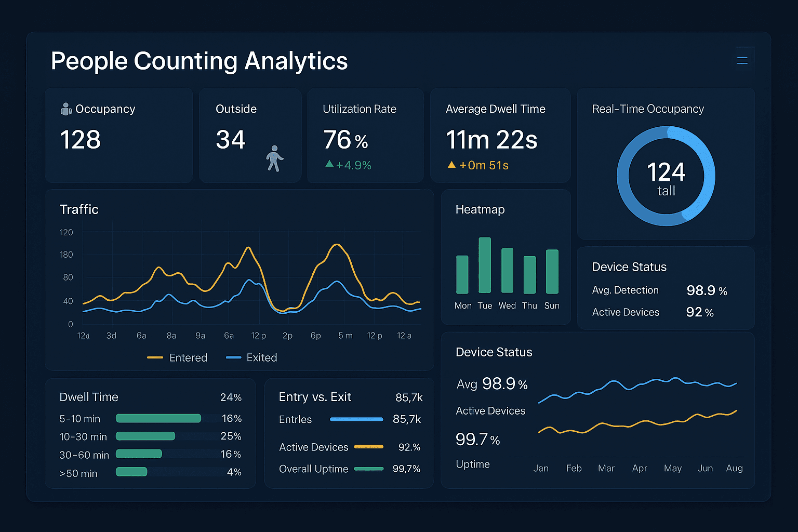Click the green increase arrow under Utilization Rate

click(329, 164)
